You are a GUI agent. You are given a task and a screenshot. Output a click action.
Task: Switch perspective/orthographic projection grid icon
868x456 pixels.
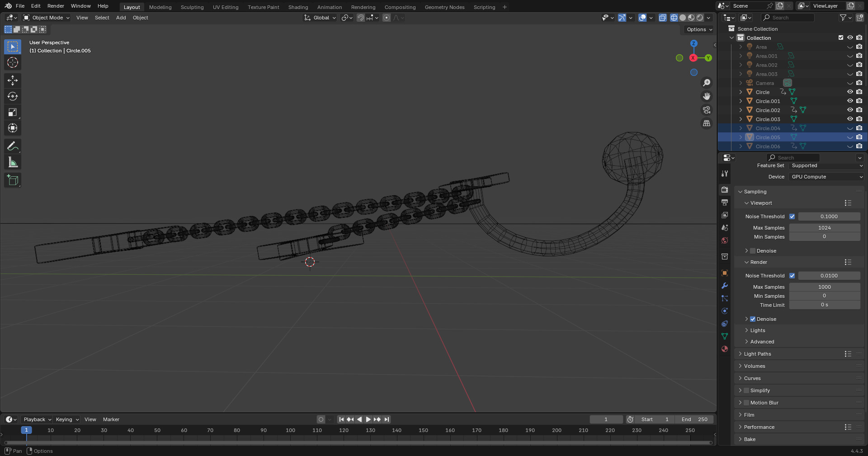pos(706,123)
